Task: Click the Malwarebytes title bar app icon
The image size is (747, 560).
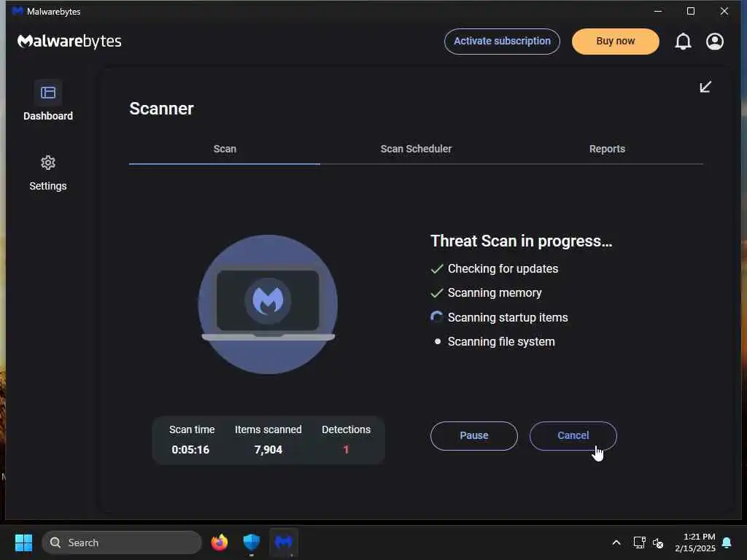Action: pyautogui.click(x=18, y=11)
